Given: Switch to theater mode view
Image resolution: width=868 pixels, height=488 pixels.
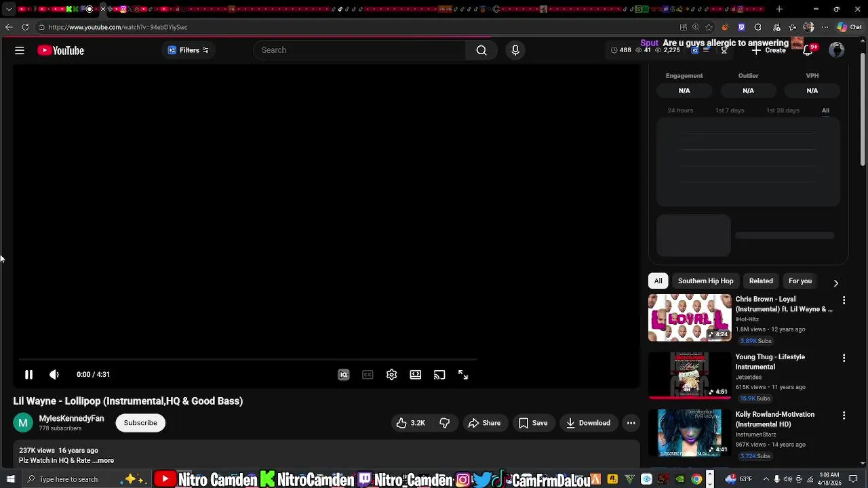Looking at the screenshot, I should pyautogui.click(x=416, y=375).
